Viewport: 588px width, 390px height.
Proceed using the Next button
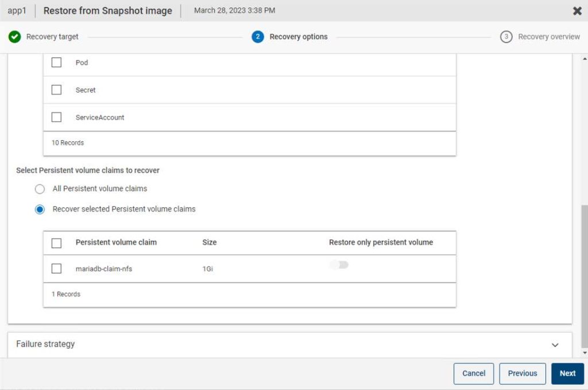pos(567,373)
